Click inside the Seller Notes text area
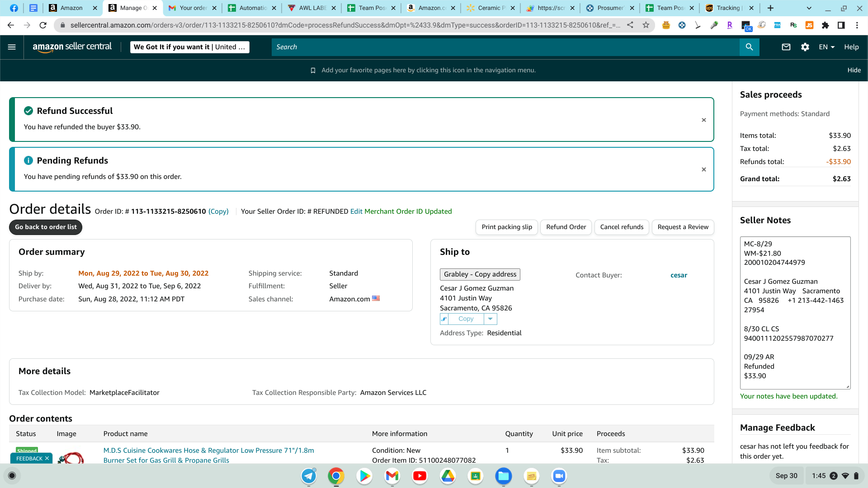 click(795, 313)
